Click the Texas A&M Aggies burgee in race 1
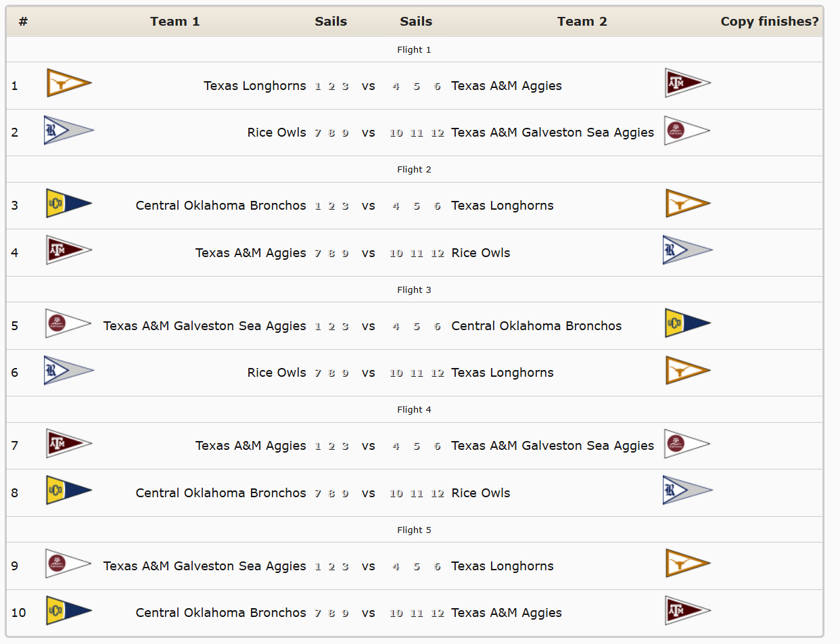This screenshot has width=840, height=644. 687,83
